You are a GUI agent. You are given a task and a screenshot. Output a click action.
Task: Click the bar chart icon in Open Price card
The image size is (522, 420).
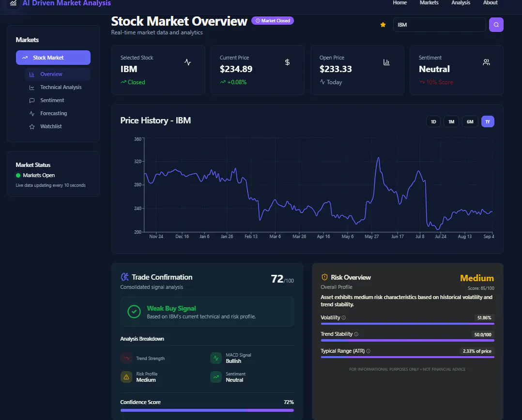(x=386, y=62)
